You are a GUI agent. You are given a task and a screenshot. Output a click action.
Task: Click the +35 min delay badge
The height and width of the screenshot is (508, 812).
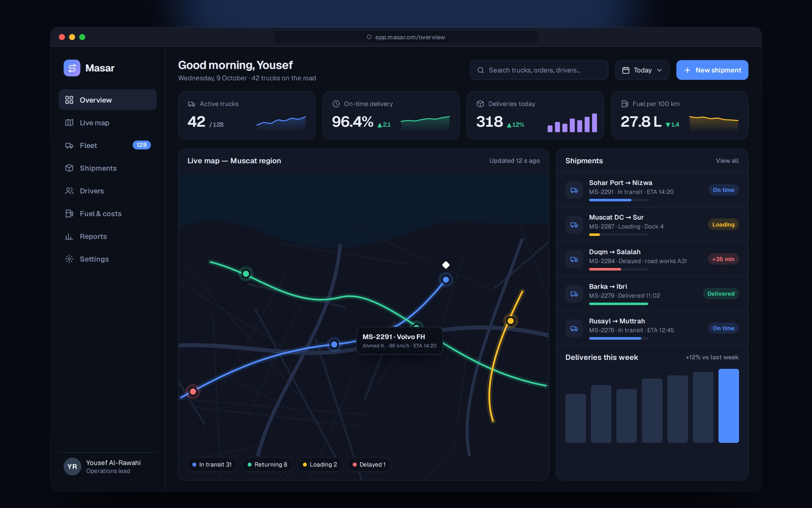click(723, 259)
